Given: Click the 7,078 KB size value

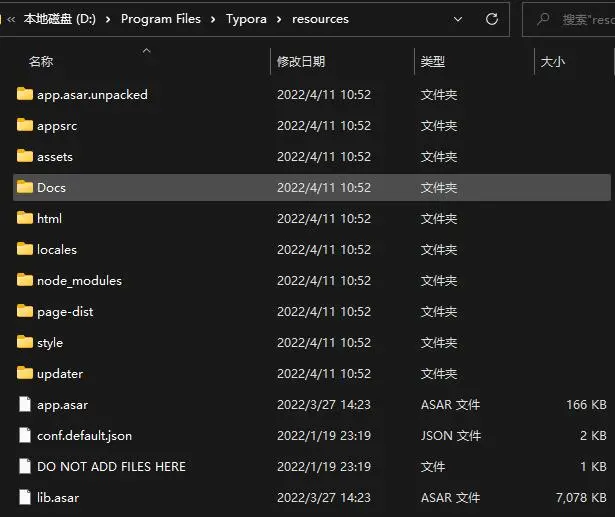Looking at the screenshot, I should click(x=581, y=497).
